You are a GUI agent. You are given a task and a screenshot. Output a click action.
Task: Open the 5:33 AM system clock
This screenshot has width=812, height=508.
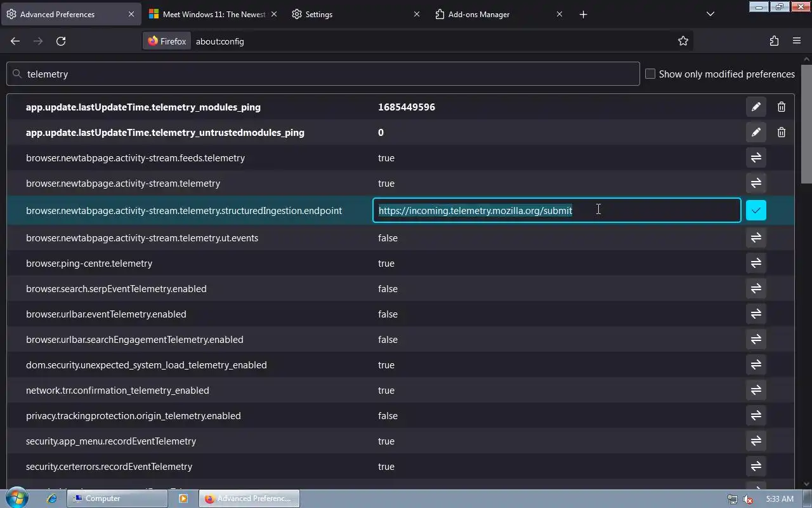(780, 499)
